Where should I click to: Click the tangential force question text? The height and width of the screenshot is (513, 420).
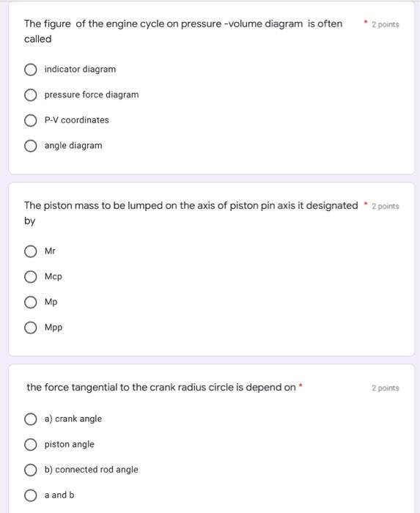click(x=161, y=388)
